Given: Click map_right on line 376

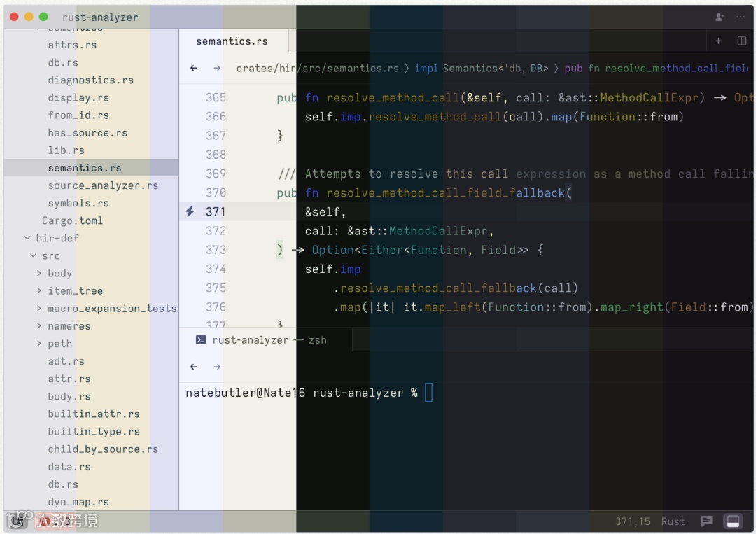Looking at the screenshot, I should click(x=632, y=307).
